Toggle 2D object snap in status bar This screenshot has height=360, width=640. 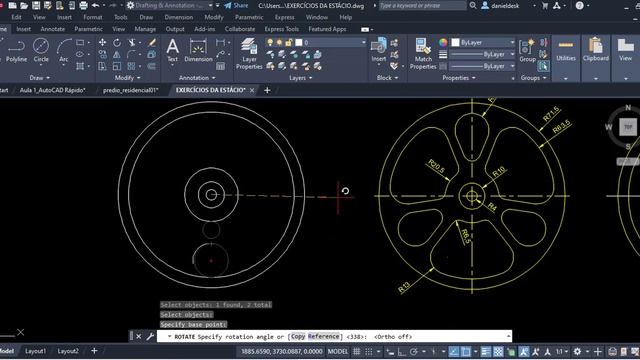466,351
